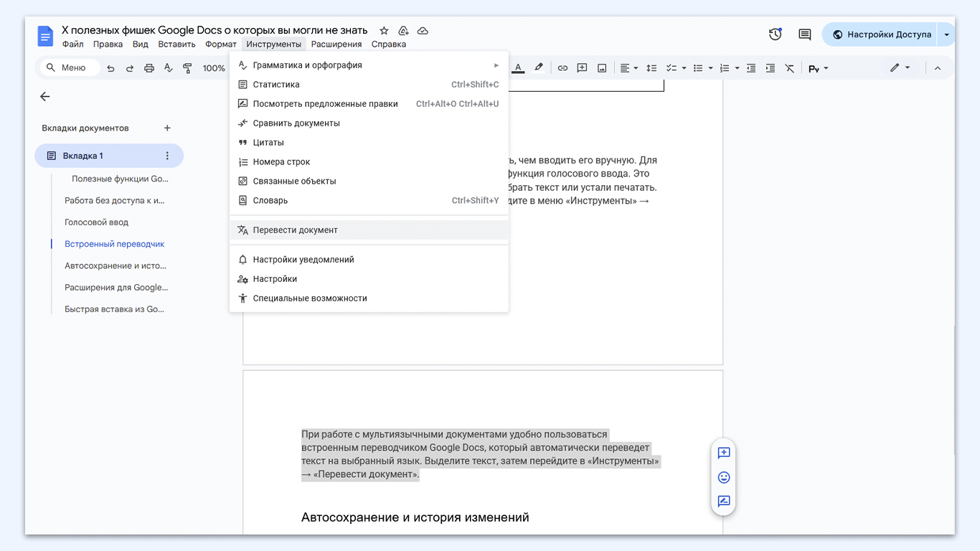Screen dimensions: 980x551
Task: Go back with the sidebar arrow
Action: click(45, 97)
